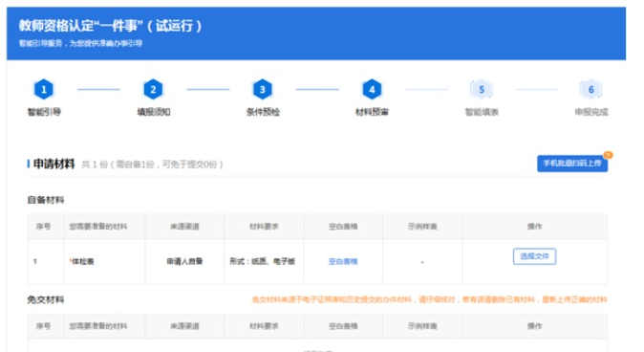Click step 4 hexagon 材料预审
This screenshot has height=352, width=644.
372,89
